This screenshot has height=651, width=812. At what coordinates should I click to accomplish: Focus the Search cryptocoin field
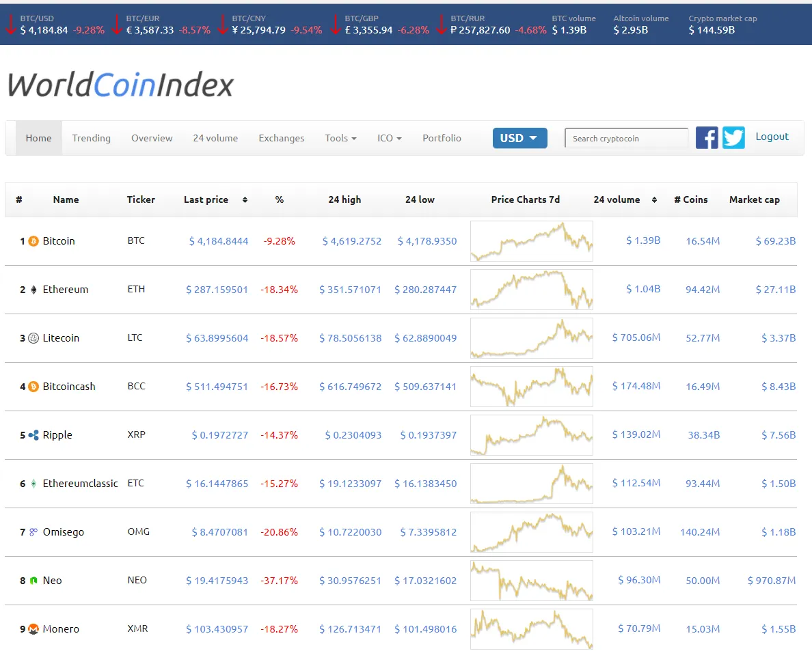[626, 138]
